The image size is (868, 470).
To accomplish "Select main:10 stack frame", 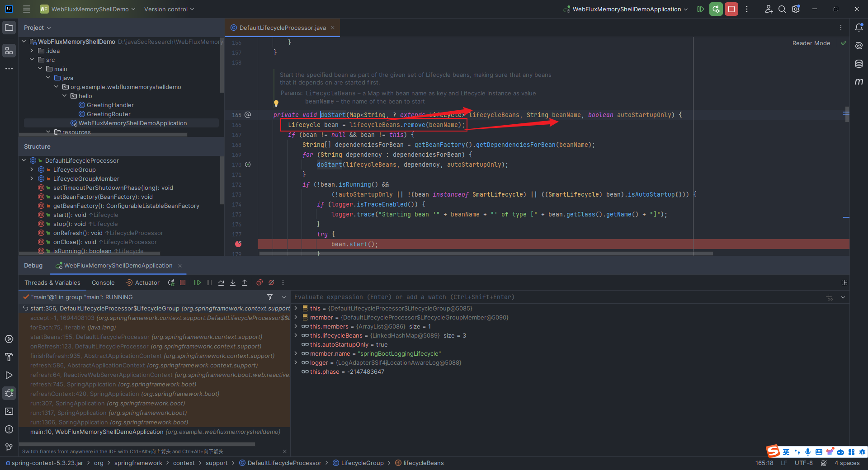I will (155, 432).
